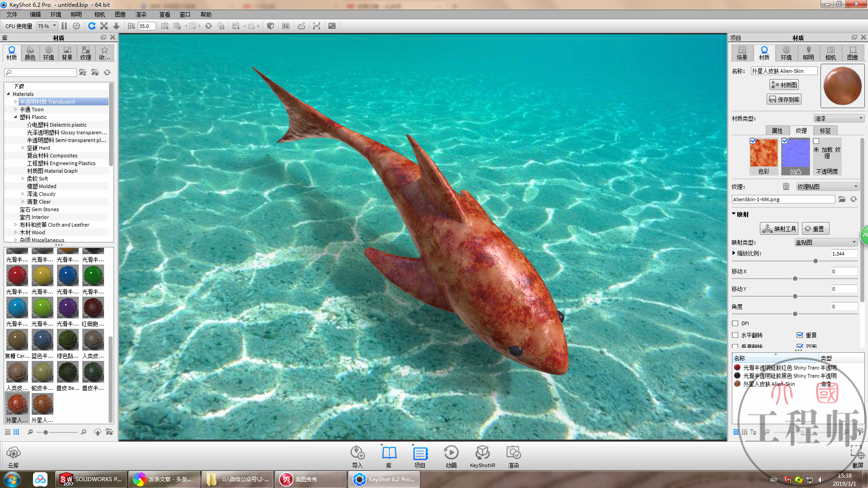Image resolution: width=868 pixels, height=488 pixels.
Task: Open the Render menu
Action: click(x=141, y=14)
